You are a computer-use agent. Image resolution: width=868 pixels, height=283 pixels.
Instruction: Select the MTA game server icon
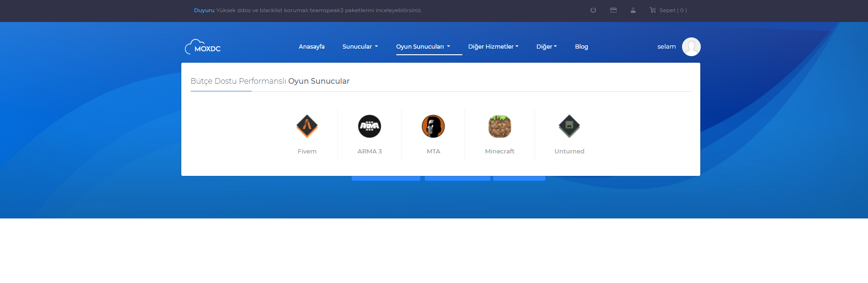tap(433, 126)
